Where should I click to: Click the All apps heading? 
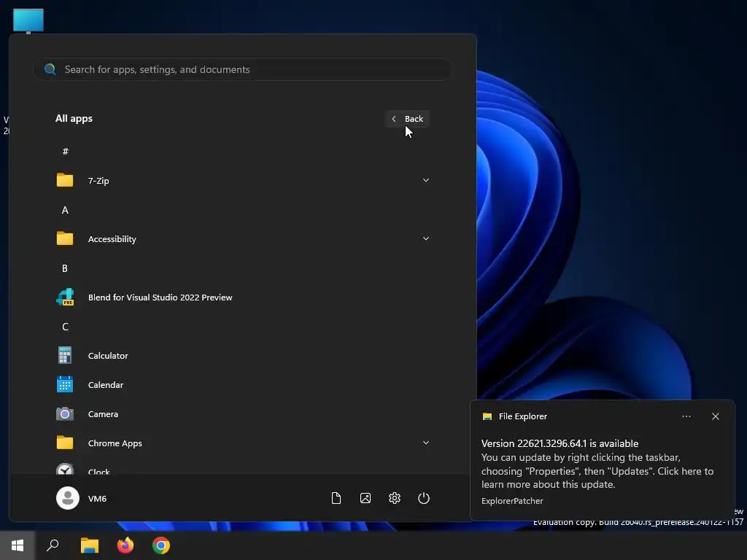tap(74, 119)
